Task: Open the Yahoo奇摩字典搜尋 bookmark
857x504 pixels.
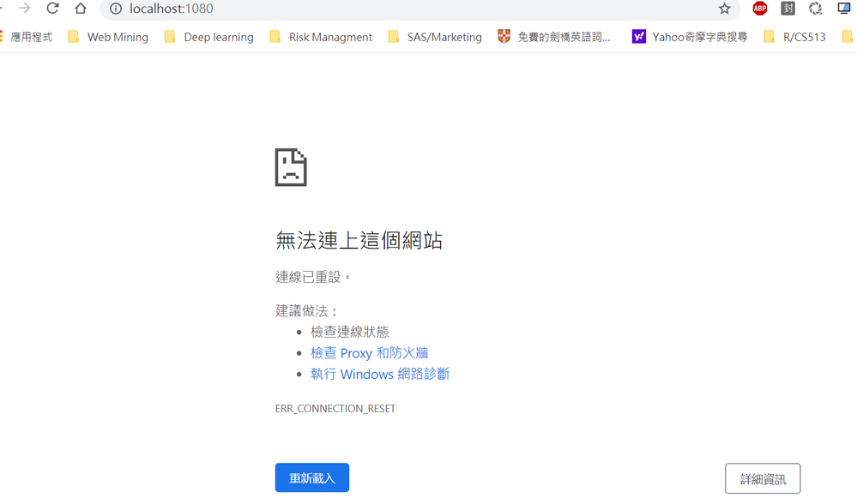Action: click(690, 37)
